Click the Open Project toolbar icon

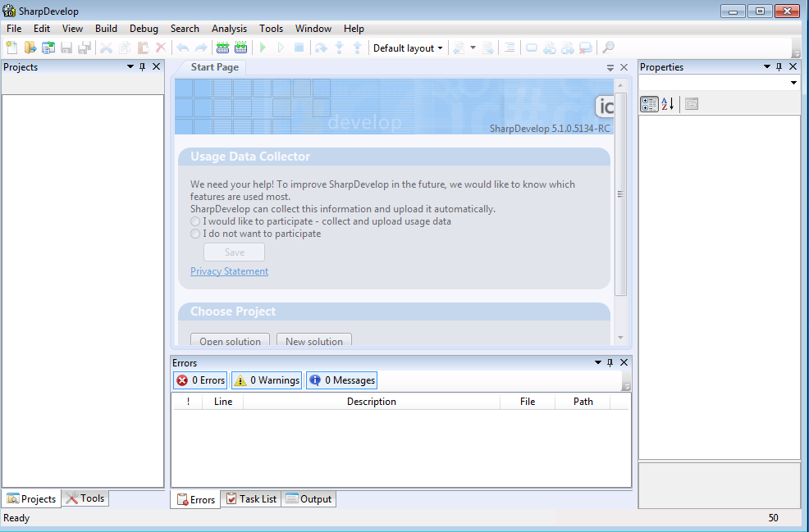[48, 48]
